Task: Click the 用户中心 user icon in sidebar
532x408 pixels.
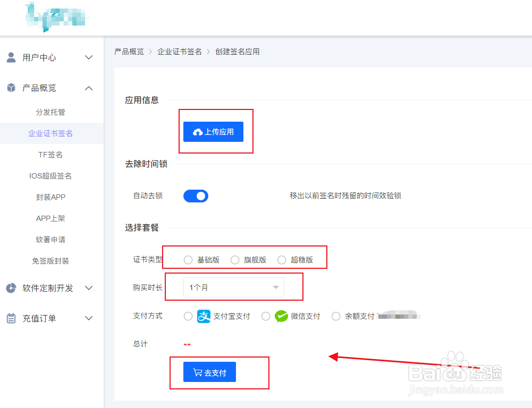Action: (x=12, y=57)
